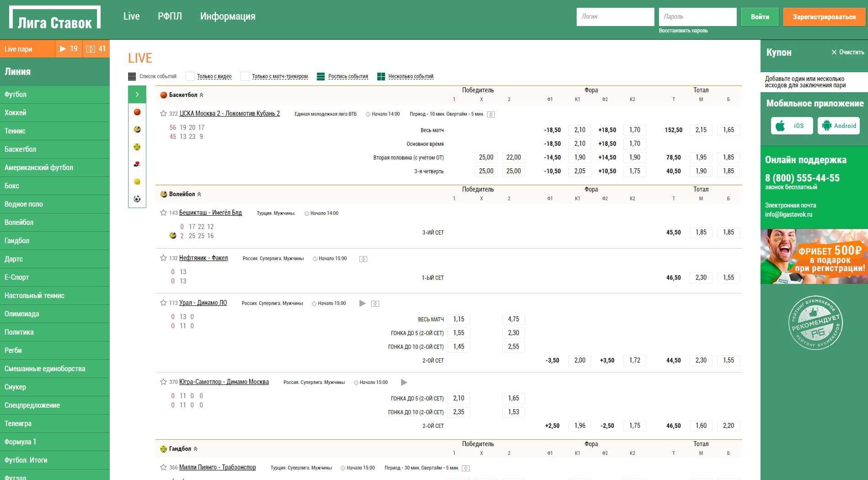
Task: Filter live events with match tracker count 41
Action: (x=96, y=49)
